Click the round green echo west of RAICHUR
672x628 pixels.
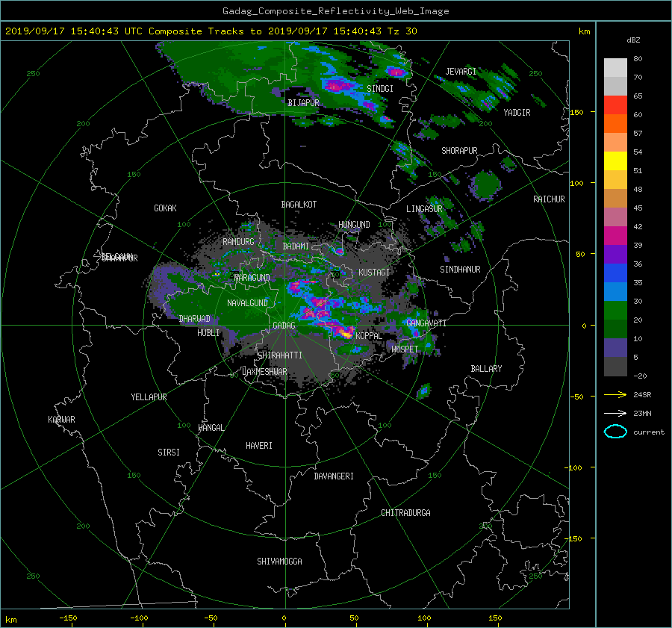485,184
